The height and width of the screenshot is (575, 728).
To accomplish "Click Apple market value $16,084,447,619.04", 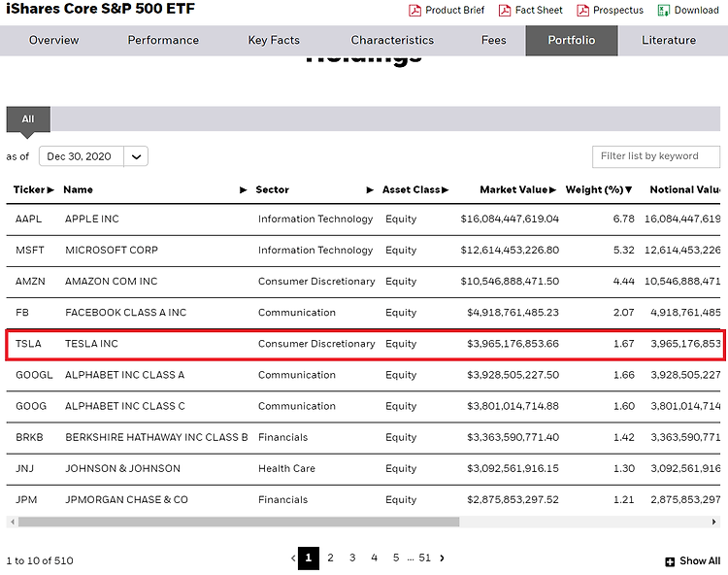I will [x=510, y=220].
